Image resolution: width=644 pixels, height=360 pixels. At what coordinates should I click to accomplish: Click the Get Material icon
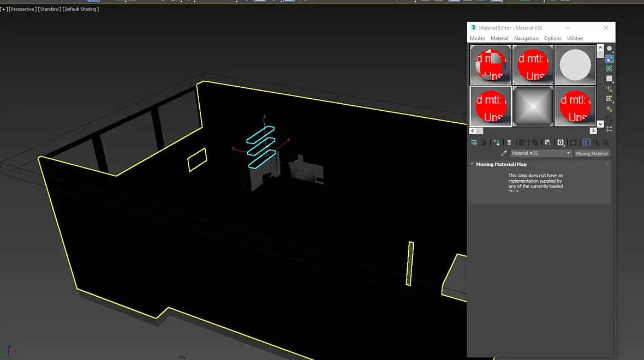[x=474, y=142]
